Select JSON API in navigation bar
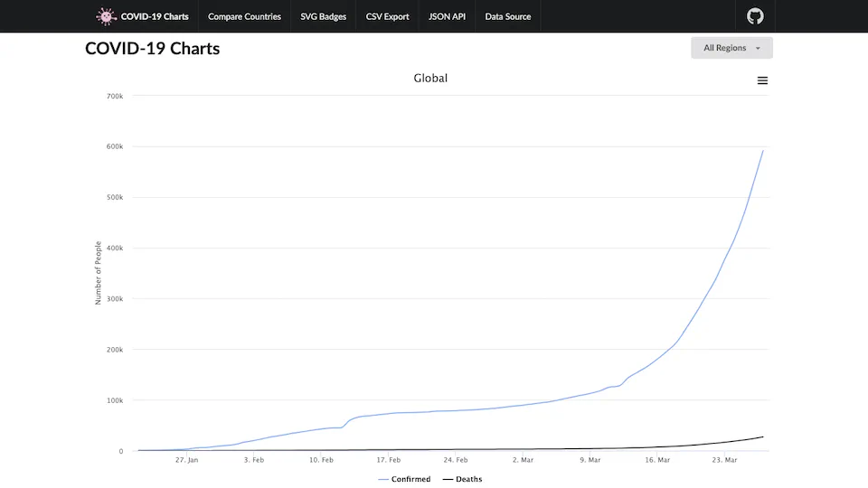868x488 pixels. 447,16
